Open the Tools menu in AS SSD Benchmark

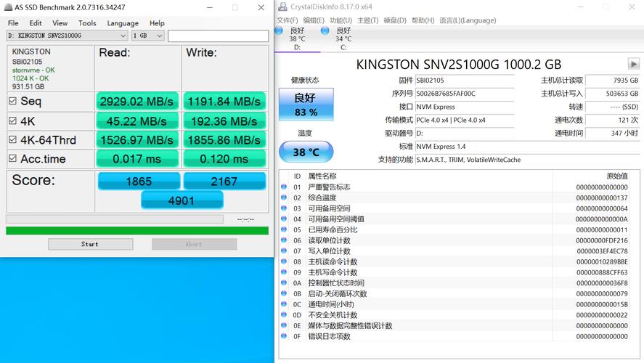[87, 23]
